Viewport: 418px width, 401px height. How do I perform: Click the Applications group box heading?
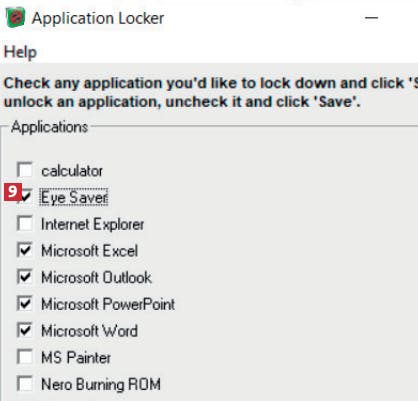coord(49,127)
